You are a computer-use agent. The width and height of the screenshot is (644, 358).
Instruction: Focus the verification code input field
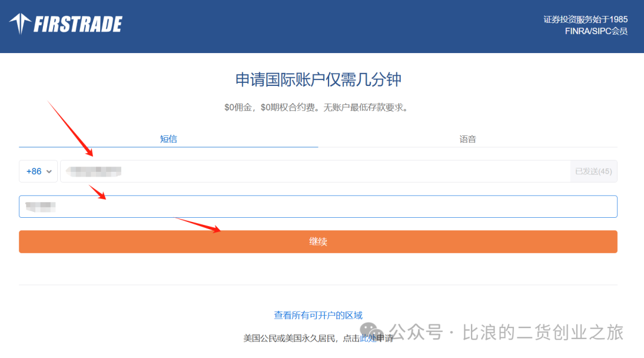(x=318, y=206)
